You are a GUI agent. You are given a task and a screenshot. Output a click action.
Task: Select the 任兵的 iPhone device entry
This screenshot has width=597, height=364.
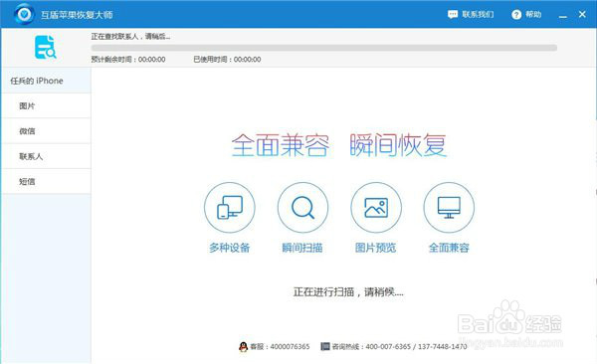tap(46, 81)
